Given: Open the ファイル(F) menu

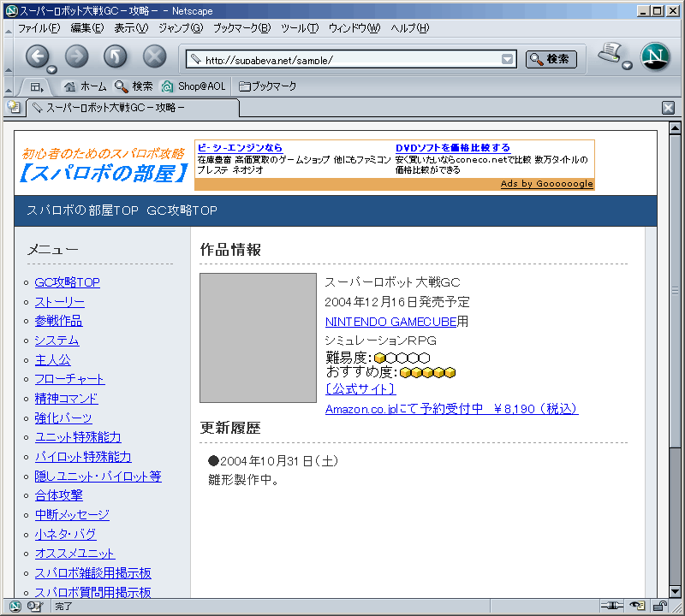Looking at the screenshot, I should (39, 28).
